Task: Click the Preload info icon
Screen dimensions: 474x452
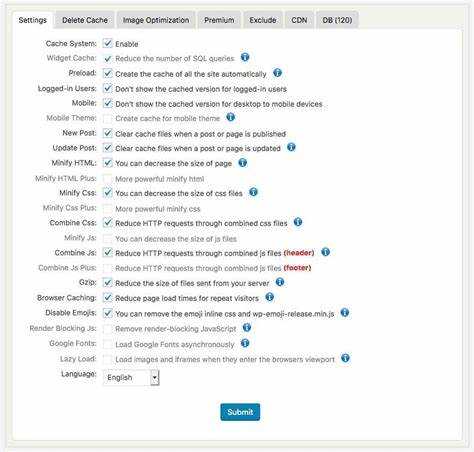Action: coord(277,73)
